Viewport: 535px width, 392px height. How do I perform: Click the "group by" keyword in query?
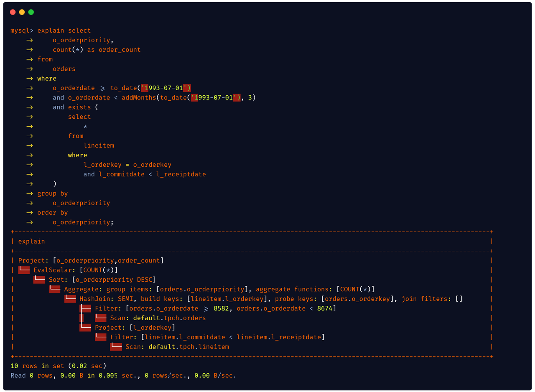pos(52,193)
